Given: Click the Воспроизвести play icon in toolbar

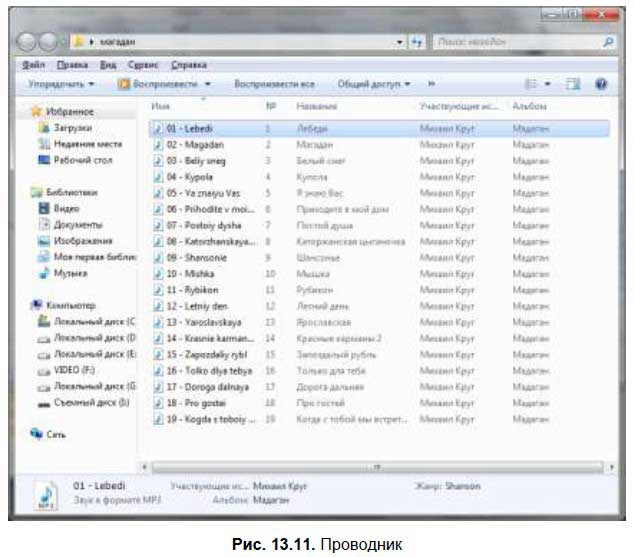Looking at the screenshot, I should (x=124, y=84).
